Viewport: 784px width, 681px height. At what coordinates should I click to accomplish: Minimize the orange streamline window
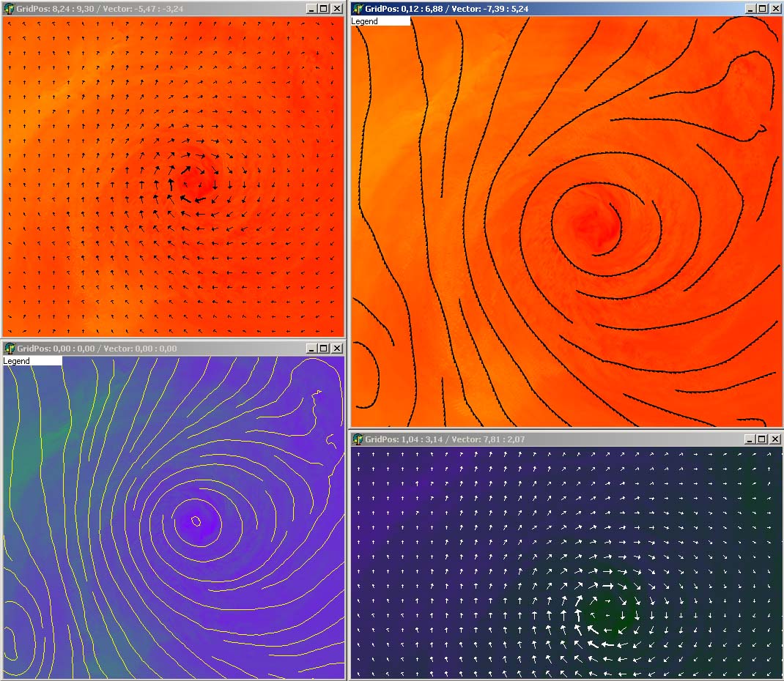(750, 9)
